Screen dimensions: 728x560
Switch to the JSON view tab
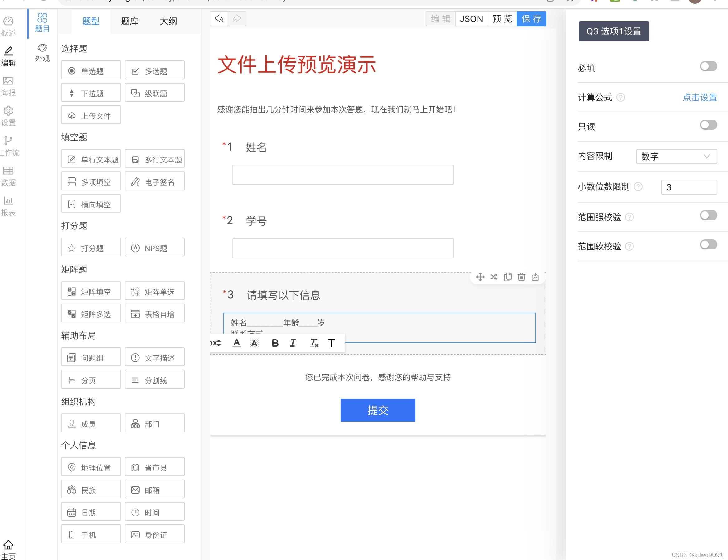pos(471,19)
